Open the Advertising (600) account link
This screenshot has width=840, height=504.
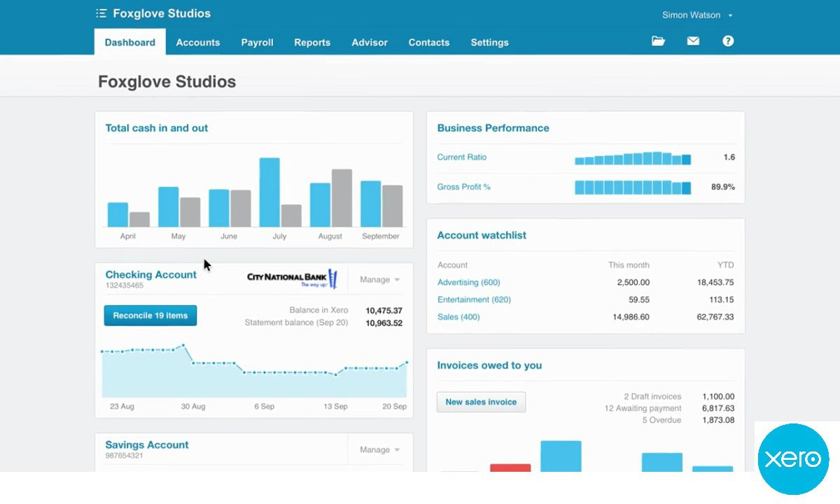[x=468, y=282]
